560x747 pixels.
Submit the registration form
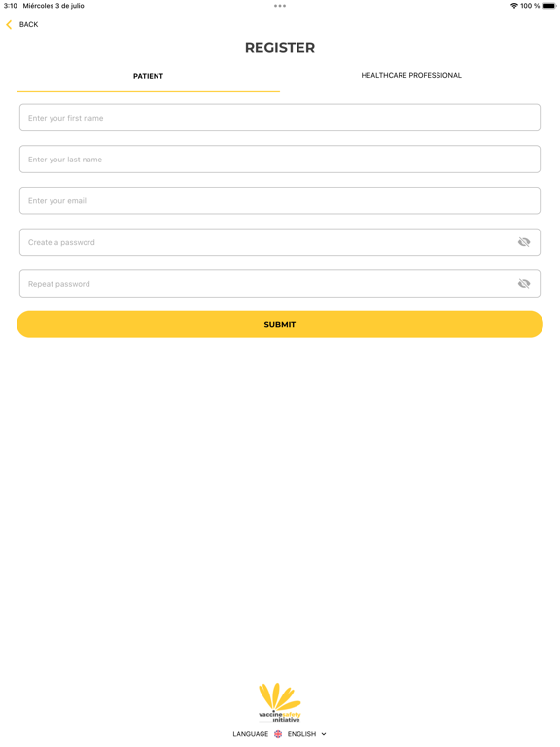coord(280,324)
